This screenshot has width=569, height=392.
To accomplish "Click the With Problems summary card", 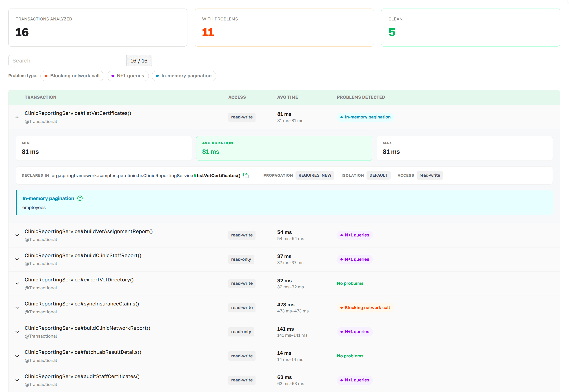I will click(x=284, y=27).
